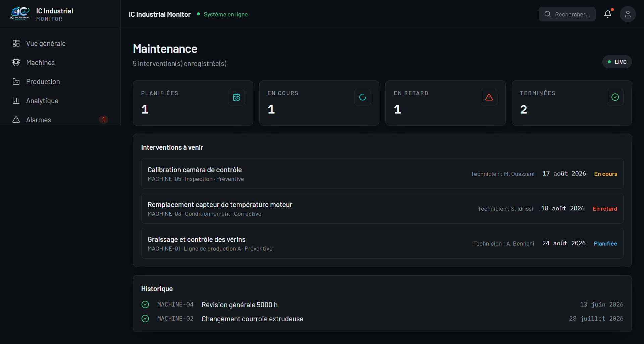Click the Interventions à venir heading
644x344 pixels.
tap(172, 147)
